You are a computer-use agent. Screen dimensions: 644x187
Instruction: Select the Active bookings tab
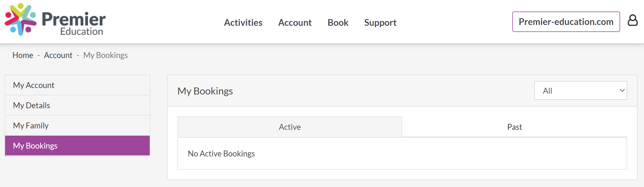point(290,127)
